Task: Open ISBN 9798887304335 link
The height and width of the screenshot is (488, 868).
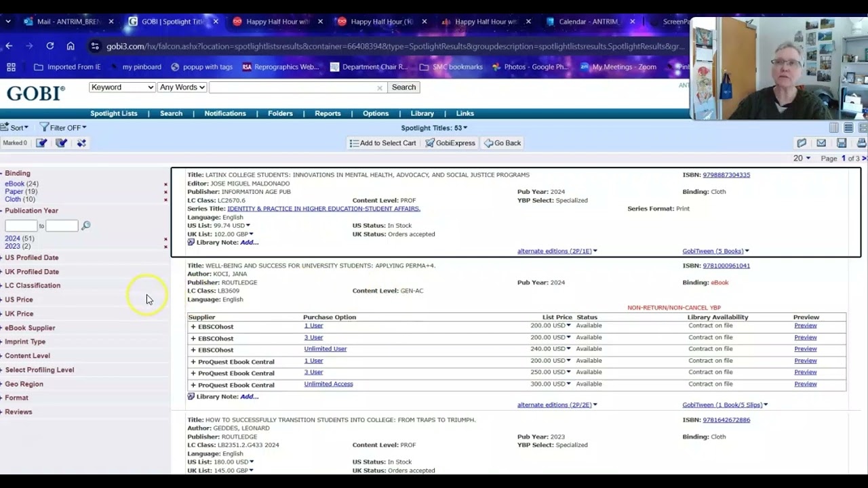Action: point(726,175)
